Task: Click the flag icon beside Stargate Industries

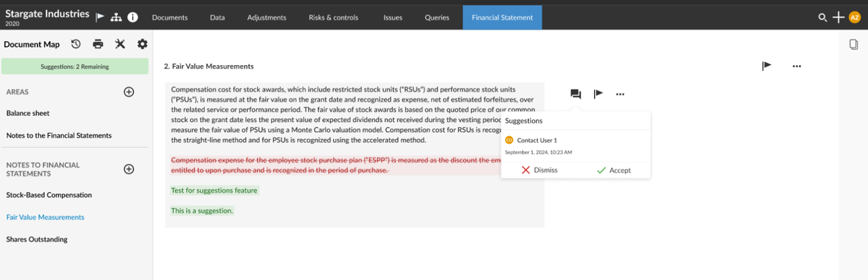Action: click(x=100, y=17)
